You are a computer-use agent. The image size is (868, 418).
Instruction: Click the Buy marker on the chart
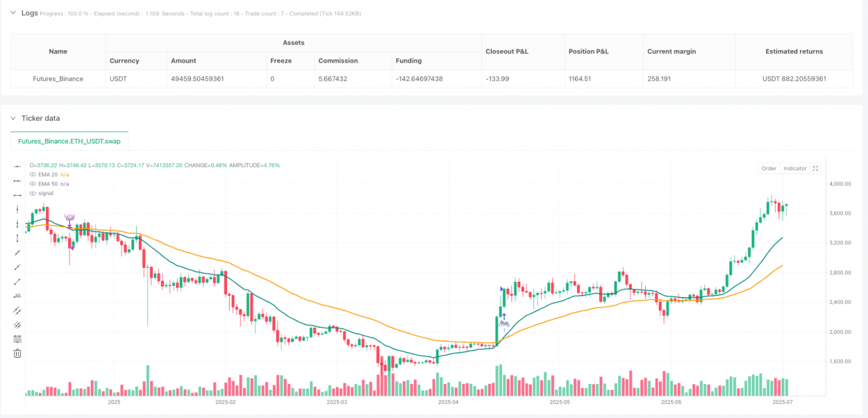tap(504, 321)
